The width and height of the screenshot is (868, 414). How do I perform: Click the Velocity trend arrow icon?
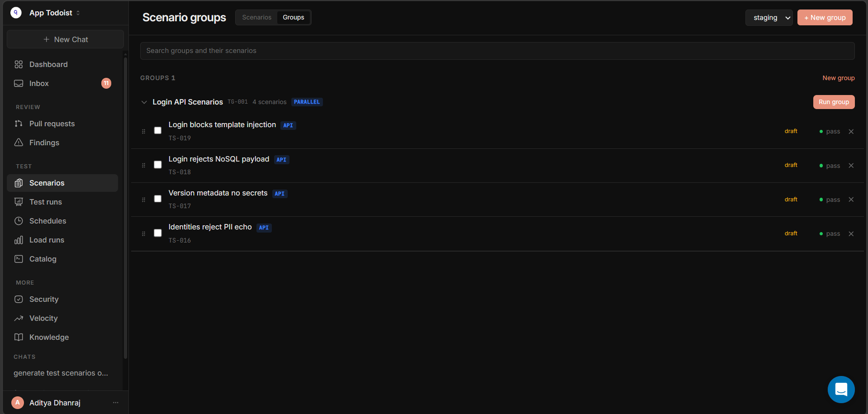(x=19, y=318)
